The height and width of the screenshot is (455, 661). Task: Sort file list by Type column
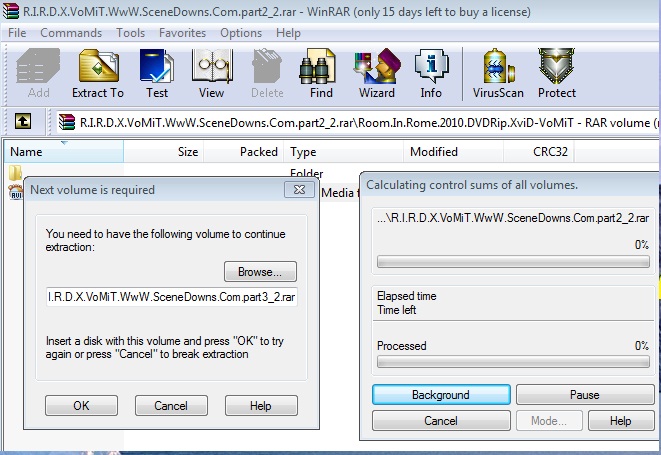point(344,151)
